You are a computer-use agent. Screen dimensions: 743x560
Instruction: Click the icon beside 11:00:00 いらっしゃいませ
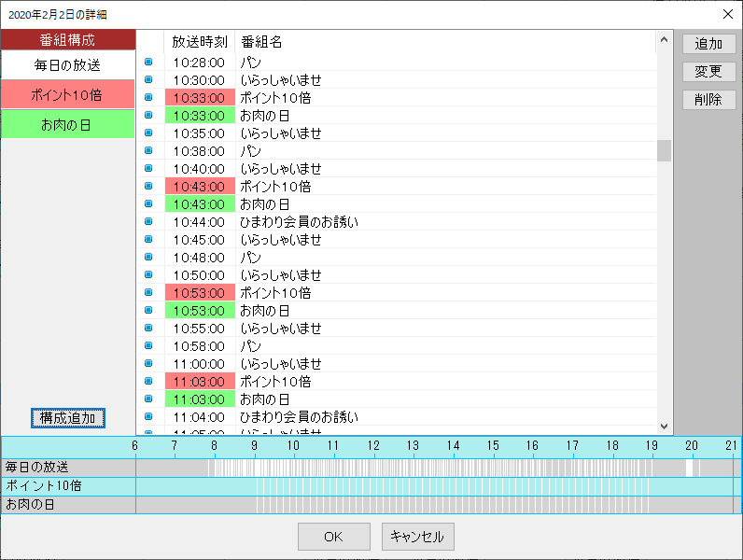click(x=147, y=364)
